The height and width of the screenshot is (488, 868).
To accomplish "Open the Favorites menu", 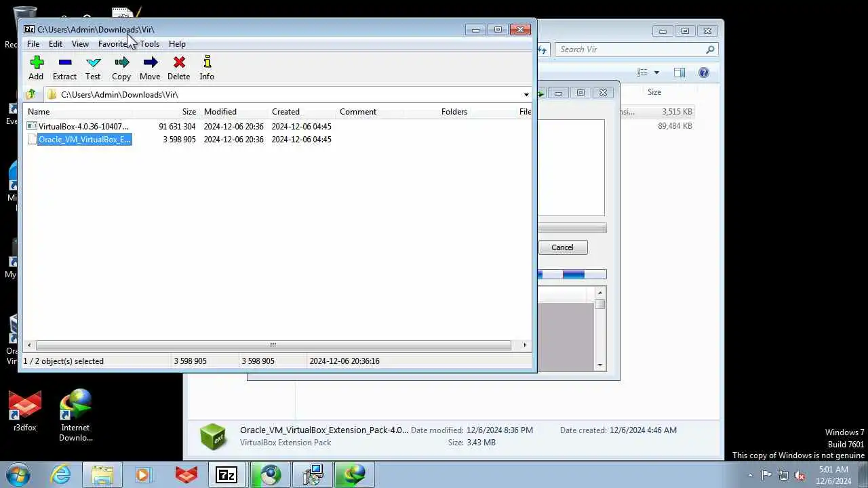I will click(115, 44).
